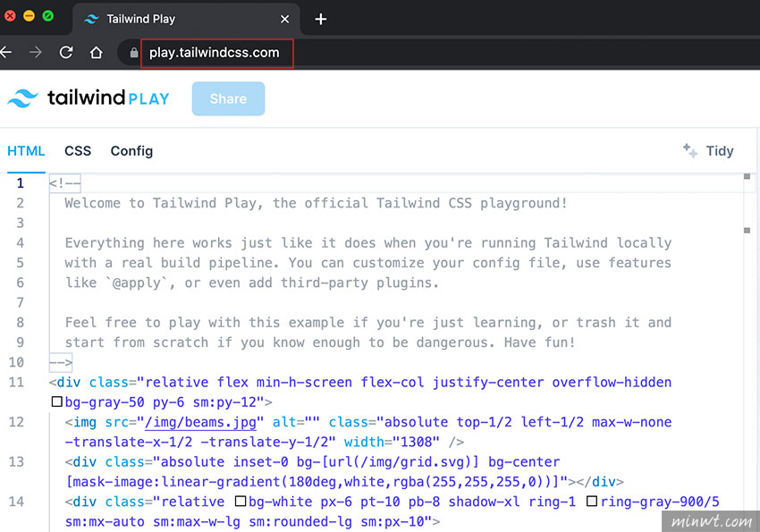Viewport: 760px width, 532px height.
Task: Click line number 1 in gutter
Action: point(20,183)
